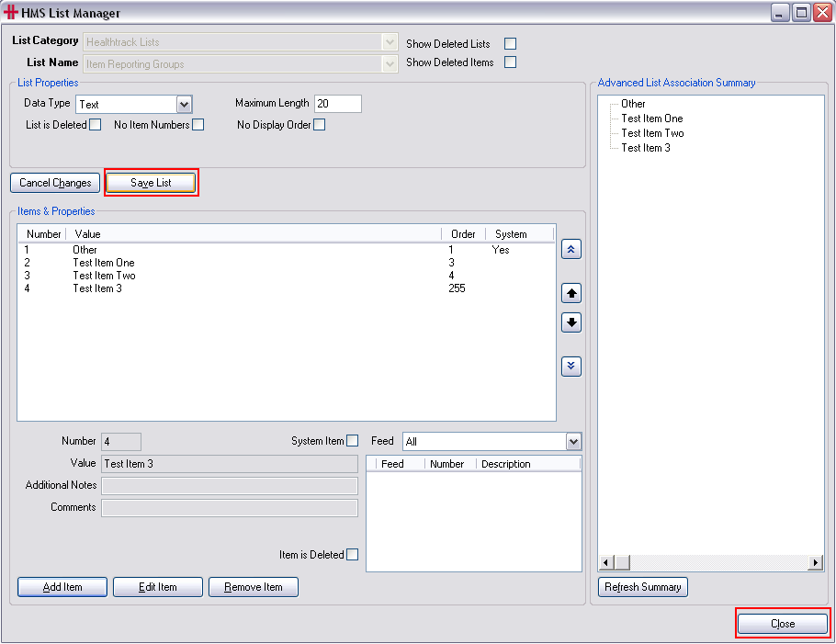Click the Add Item button
The image size is (836, 644).
(62, 587)
